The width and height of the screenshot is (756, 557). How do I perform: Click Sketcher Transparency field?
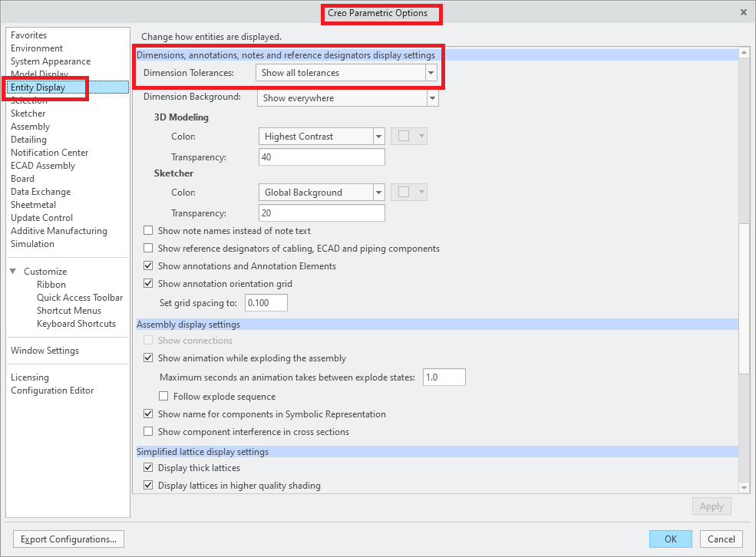pos(322,213)
